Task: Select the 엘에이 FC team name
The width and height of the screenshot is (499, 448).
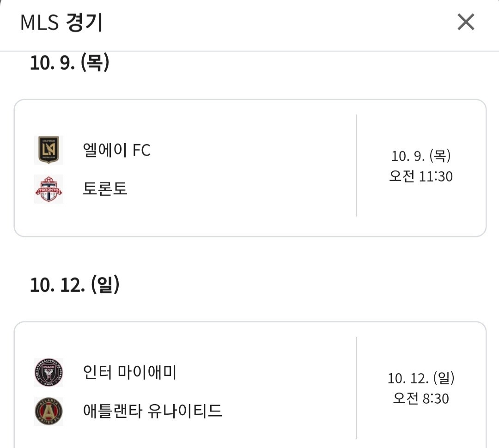Action: [116, 150]
